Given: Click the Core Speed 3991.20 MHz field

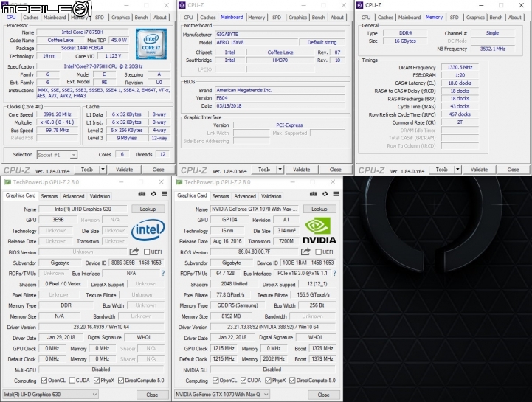Looking at the screenshot, I should (x=58, y=114).
